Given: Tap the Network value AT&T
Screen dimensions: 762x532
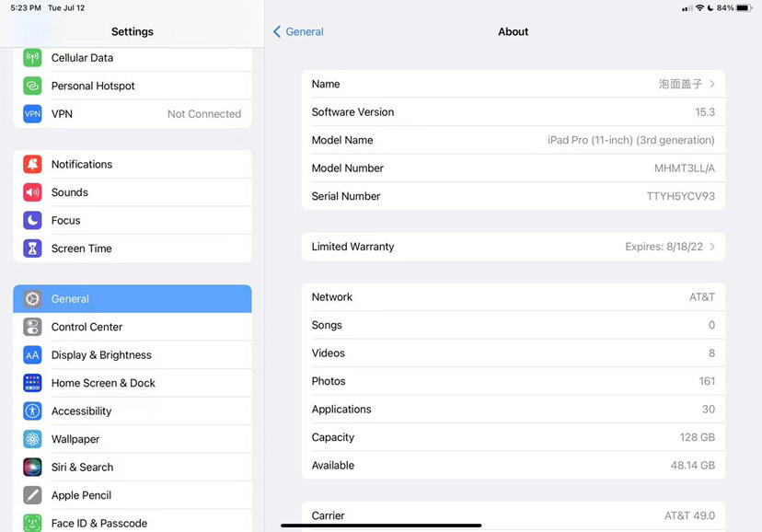Looking at the screenshot, I should pos(702,297).
